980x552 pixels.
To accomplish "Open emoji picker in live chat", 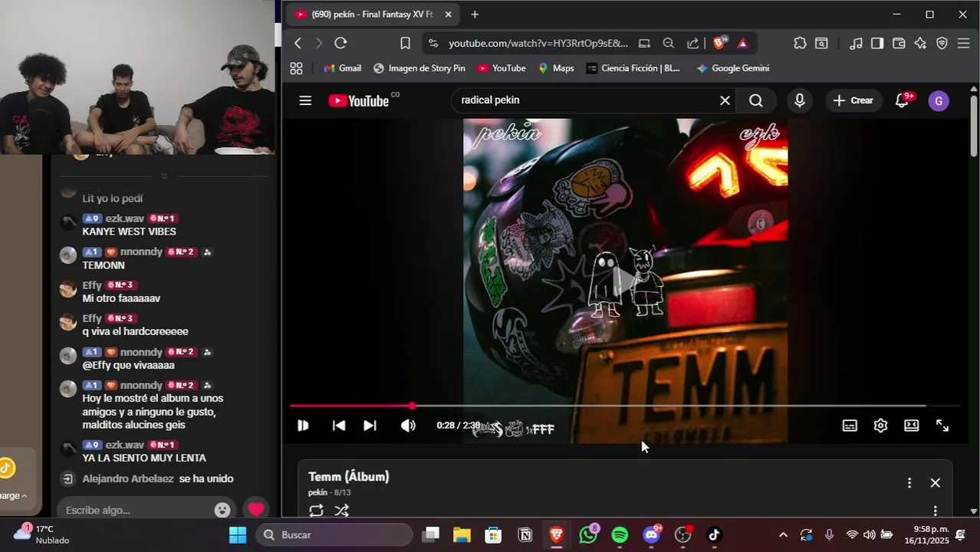I will click(222, 510).
